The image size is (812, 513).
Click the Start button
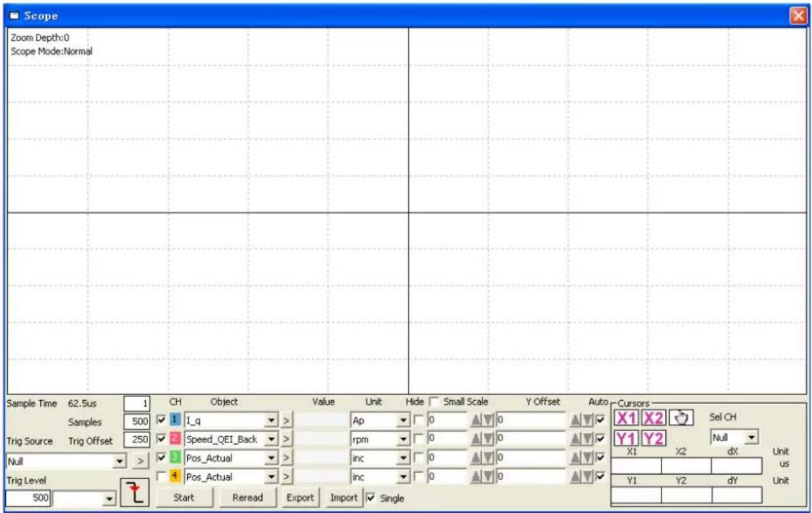(x=184, y=498)
